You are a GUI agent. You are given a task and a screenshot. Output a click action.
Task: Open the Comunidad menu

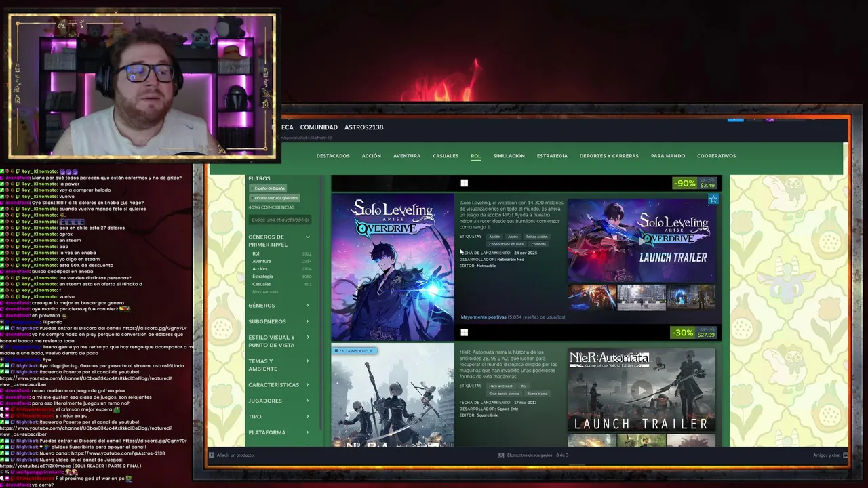319,127
